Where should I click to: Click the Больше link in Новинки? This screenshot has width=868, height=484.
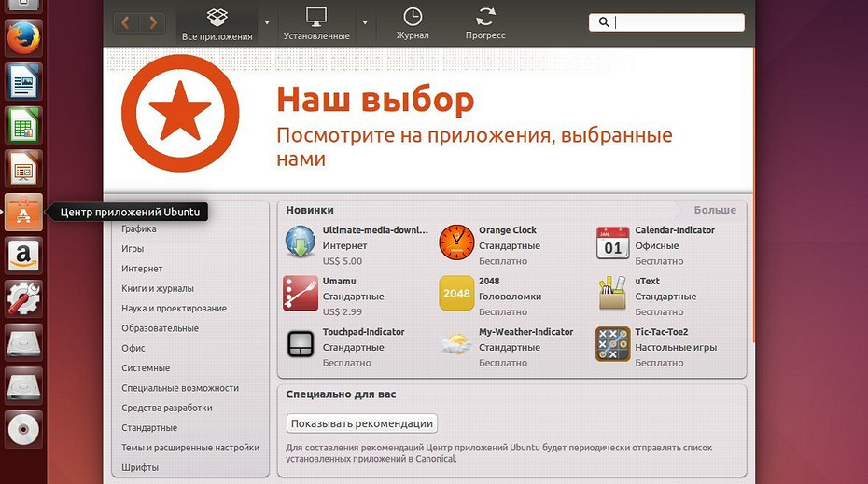(x=715, y=210)
